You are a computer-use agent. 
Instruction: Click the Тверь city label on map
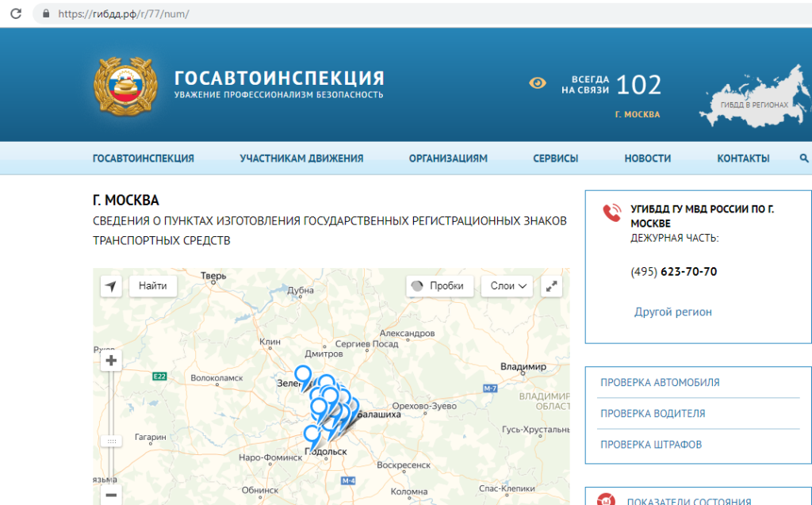tap(213, 276)
